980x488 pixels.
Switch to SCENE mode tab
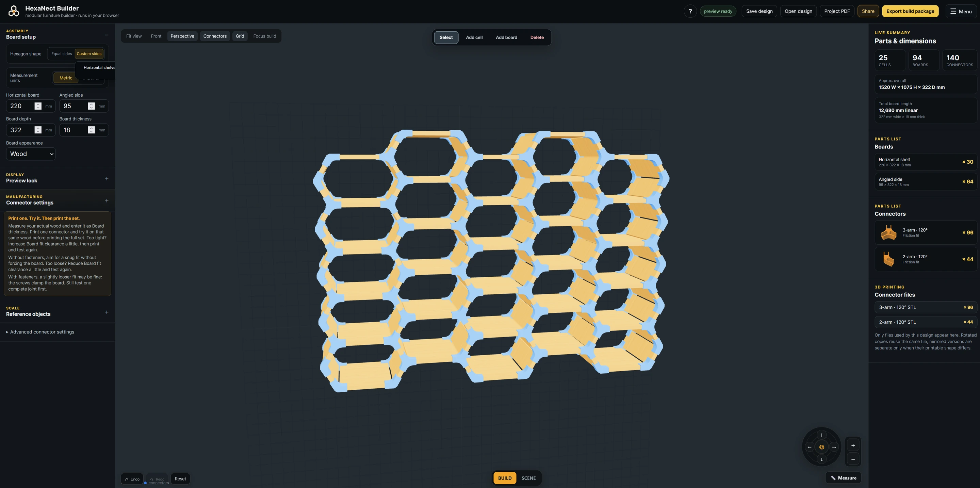(x=528, y=478)
